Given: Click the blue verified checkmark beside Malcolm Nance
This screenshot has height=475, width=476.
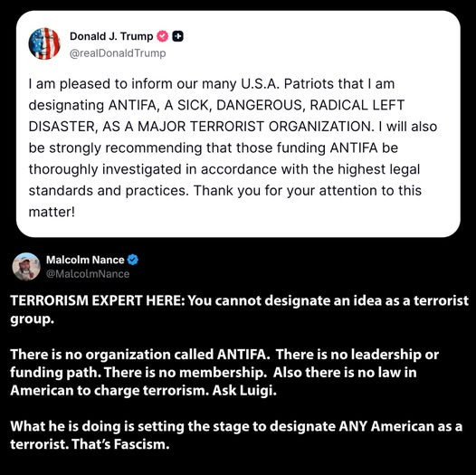Looking at the screenshot, I should point(133,260).
